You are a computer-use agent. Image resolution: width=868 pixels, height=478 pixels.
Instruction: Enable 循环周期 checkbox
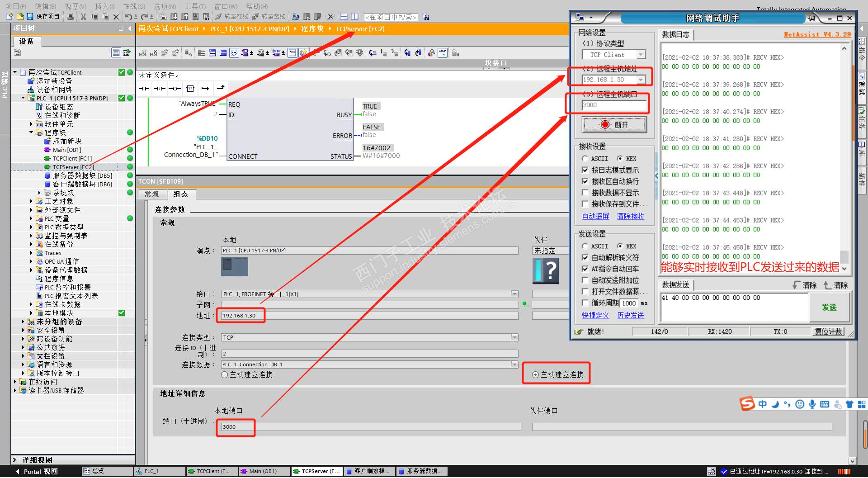pos(585,303)
